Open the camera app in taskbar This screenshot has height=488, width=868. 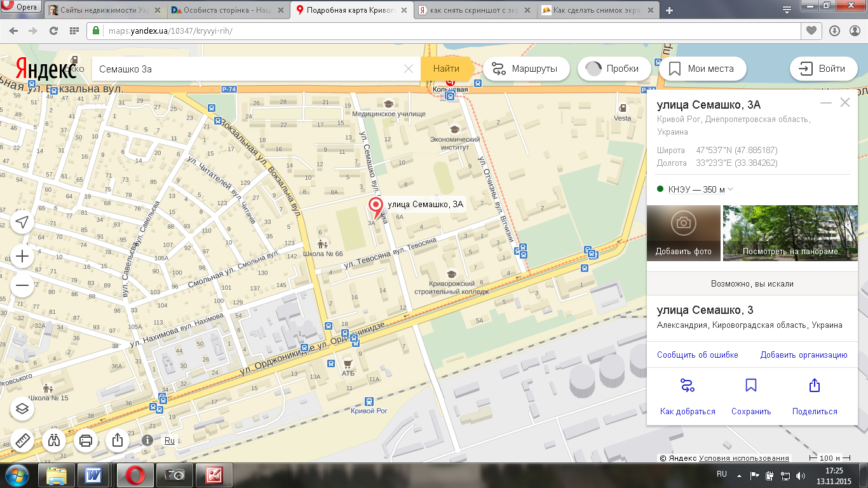[x=174, y=475]
